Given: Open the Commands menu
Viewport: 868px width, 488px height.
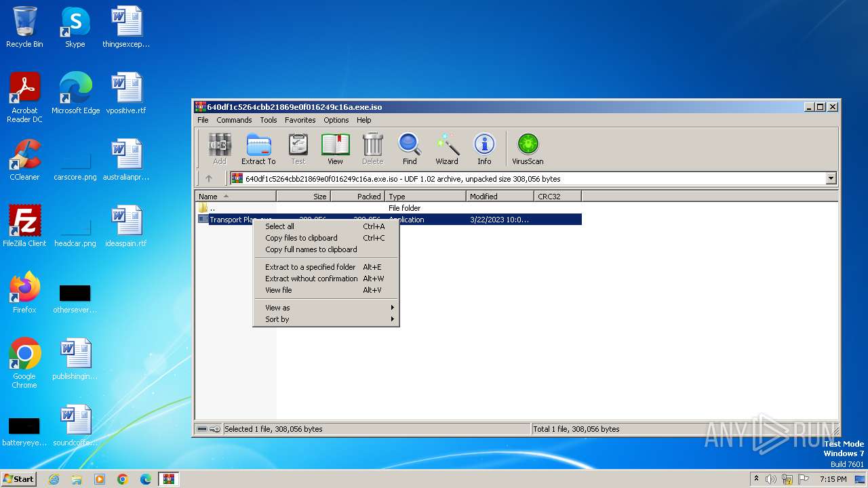Looking at the screenshot, I should (234, 120).
